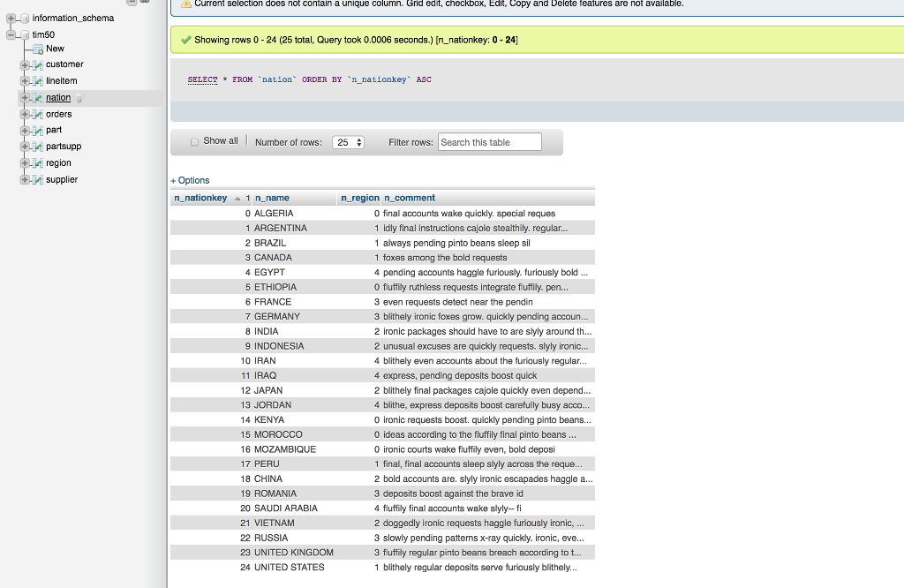The image size is (904, 588).
Task: Click the Filter rows search box
Action: [x=489, y=141]
